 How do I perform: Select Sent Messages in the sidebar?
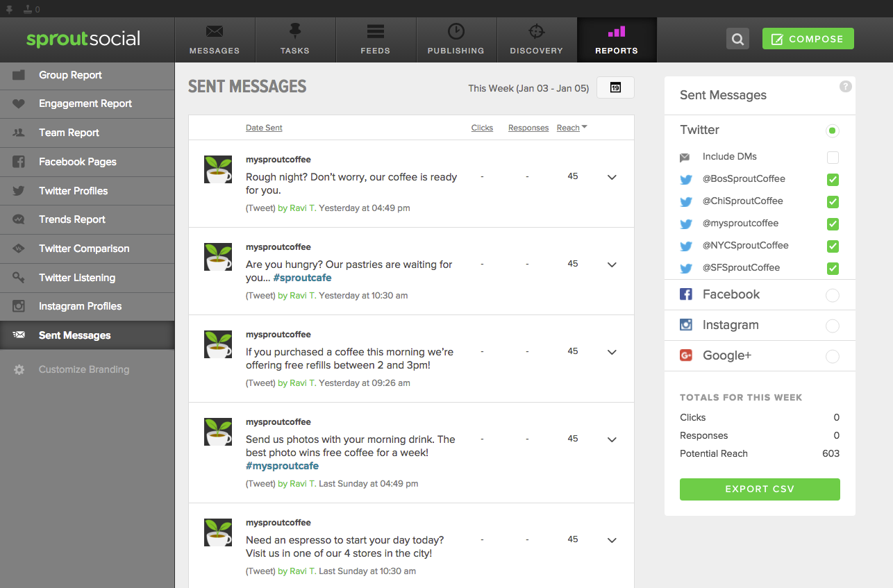[x=87, y=335]
